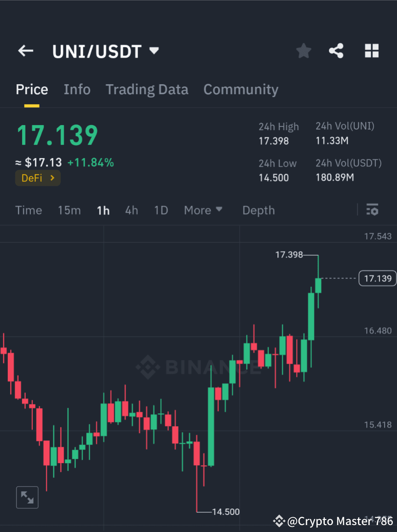This screenshot has height=532, width=397.
Task: Expand the More timeframe options
Action: [203, 210]
